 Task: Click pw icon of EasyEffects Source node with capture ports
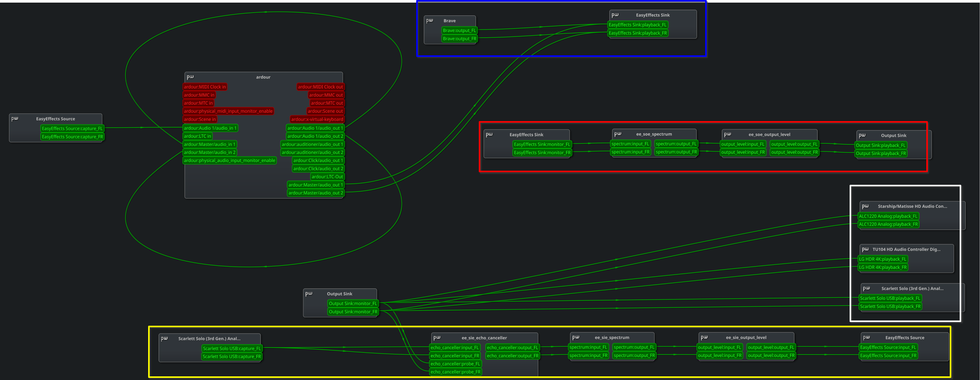pos(15,119)
